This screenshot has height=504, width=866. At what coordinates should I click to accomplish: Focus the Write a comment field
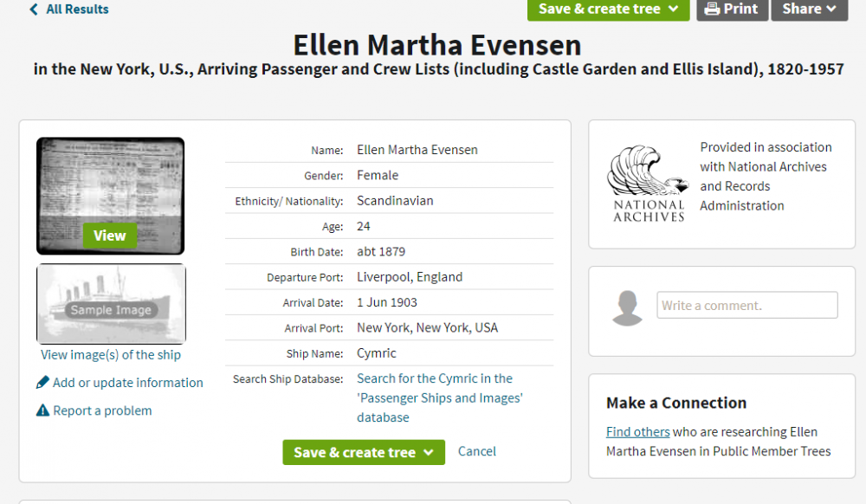[746, 306]
